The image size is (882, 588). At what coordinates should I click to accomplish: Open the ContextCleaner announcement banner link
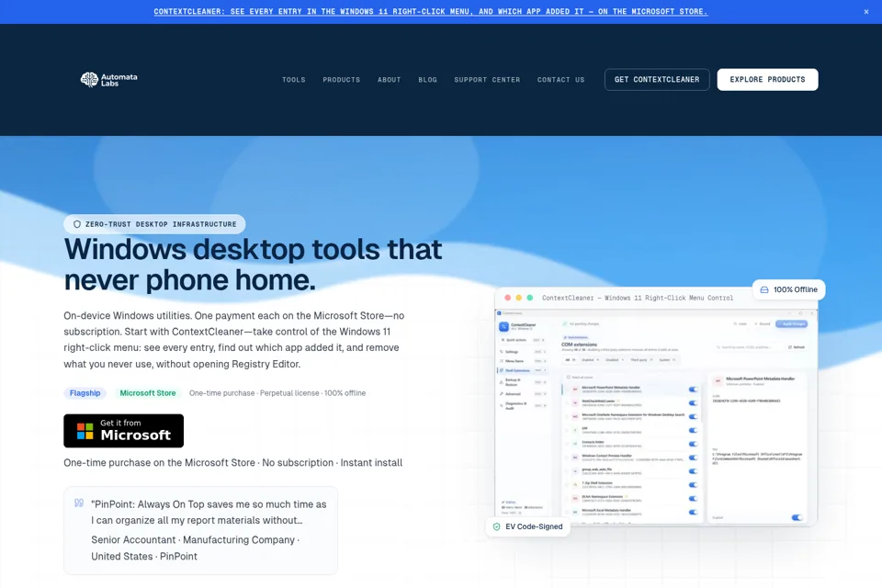431,11
